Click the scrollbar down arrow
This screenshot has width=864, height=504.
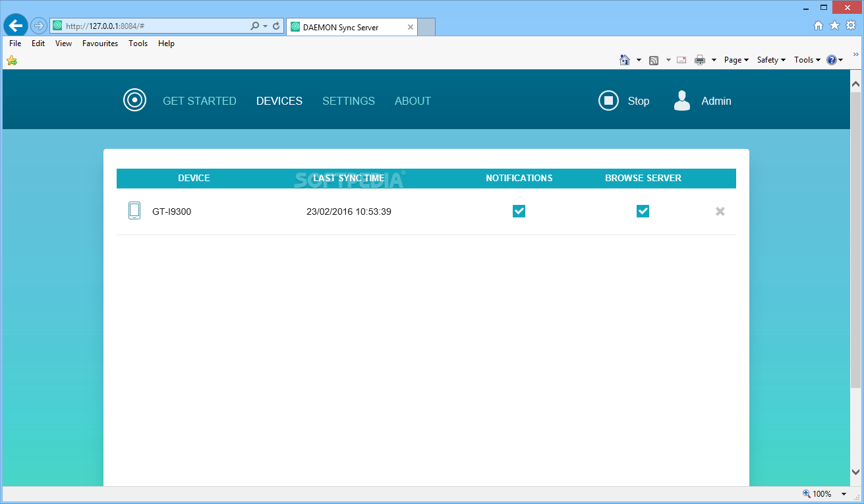tap(855, 472)
